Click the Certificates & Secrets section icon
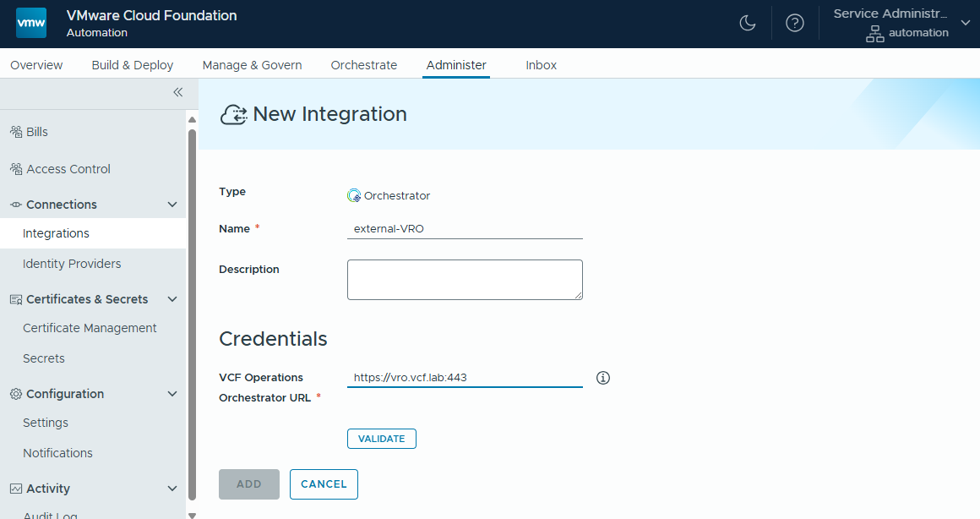This screenshot has height=519, width=980. [16, 299]
